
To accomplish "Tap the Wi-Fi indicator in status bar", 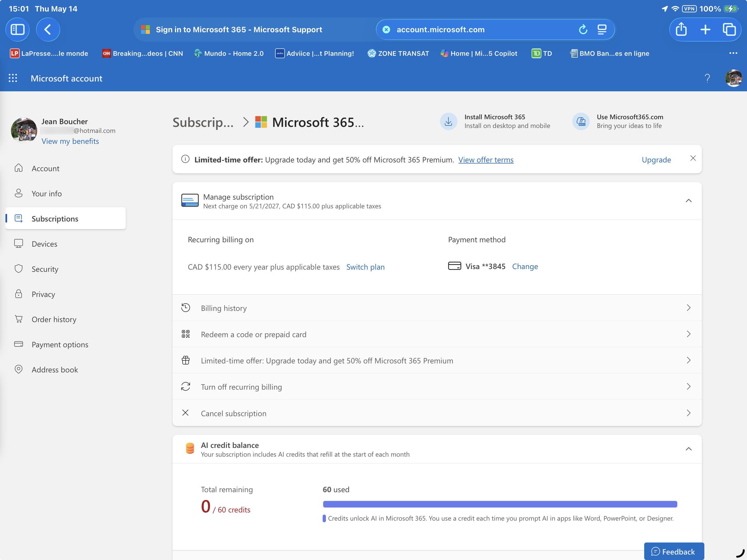I will pos(675,9).
